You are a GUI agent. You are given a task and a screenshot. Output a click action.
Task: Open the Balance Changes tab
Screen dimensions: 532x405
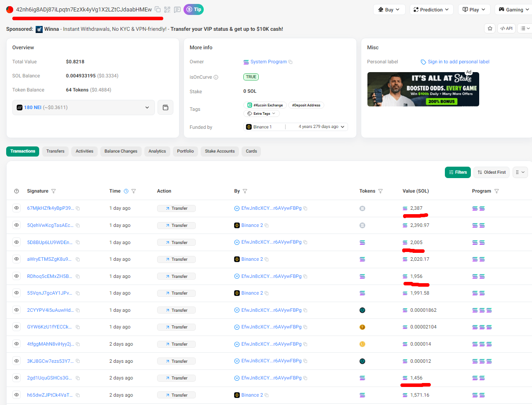[x=121, y=151]
